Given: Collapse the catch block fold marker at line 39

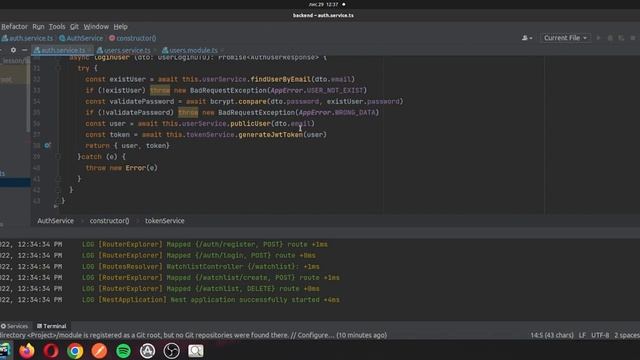Looking at the screenshot, I should tap(58, 157).
